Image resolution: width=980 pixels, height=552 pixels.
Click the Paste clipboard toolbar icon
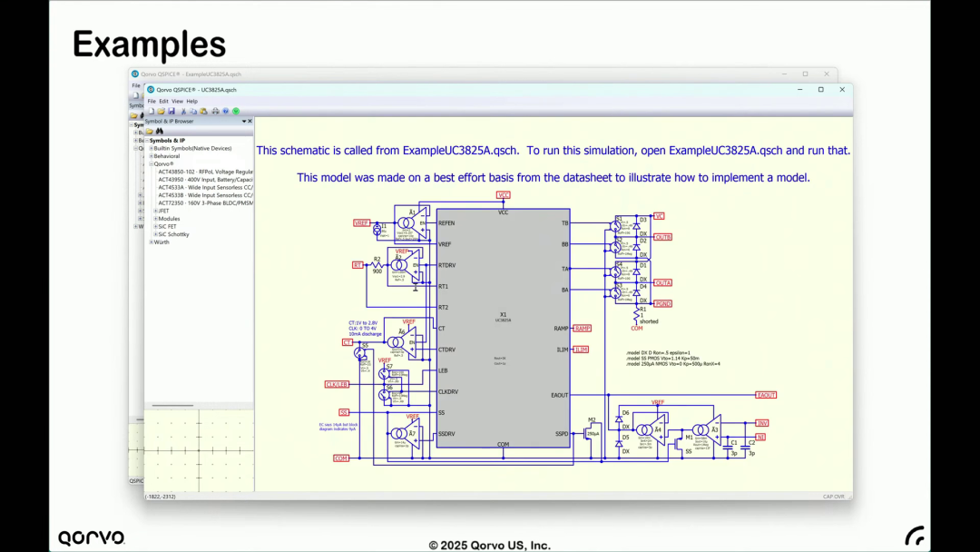click(x=203, y=112)
